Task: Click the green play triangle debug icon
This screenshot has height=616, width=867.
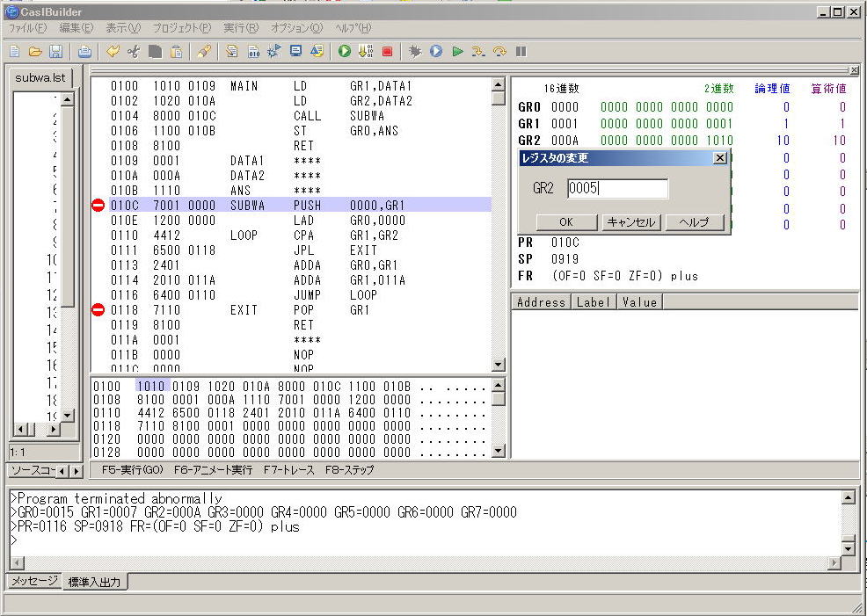Action: (x=457, y=52)
